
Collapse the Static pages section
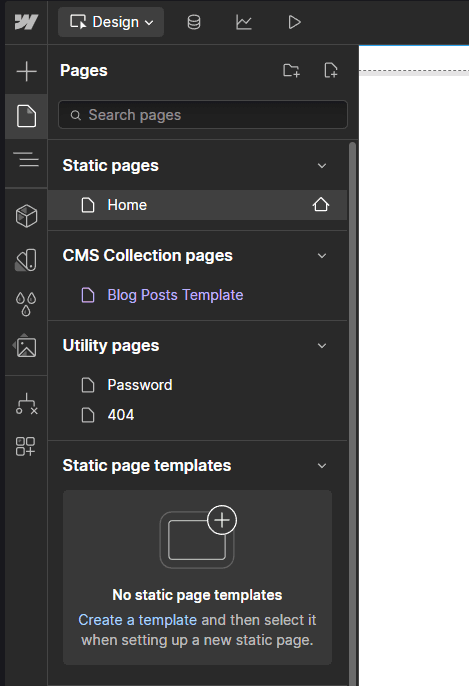pos(322,166)
